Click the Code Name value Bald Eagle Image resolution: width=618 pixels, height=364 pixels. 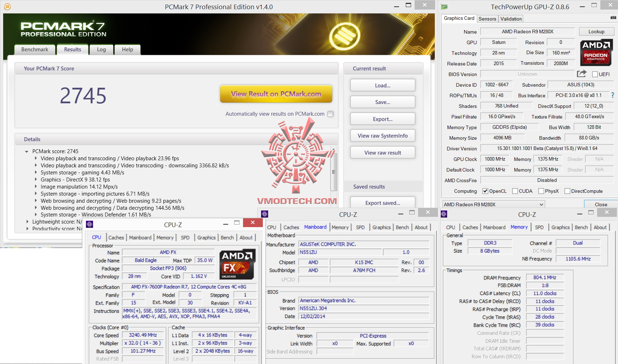pos(146,260)
